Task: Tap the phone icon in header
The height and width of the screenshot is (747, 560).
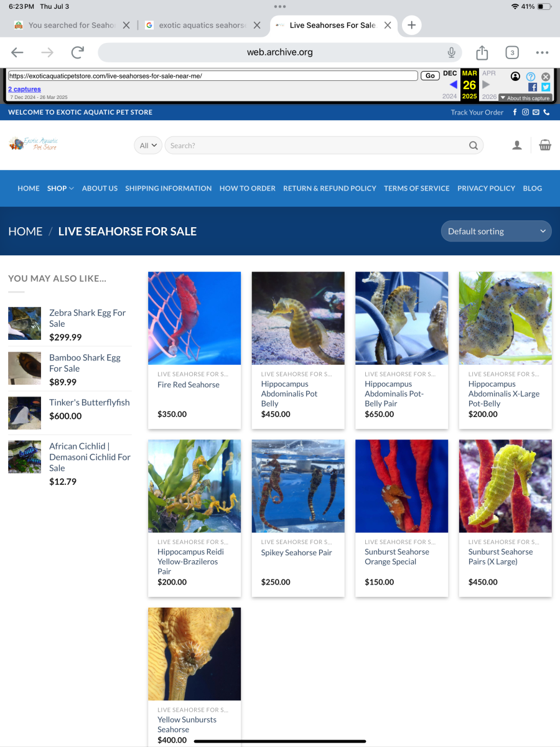Action: [x=546, y=112]
